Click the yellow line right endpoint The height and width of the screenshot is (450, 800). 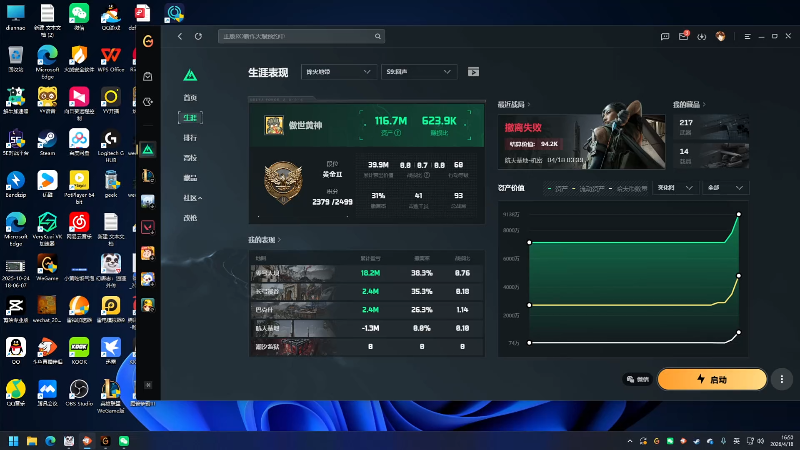739,276
